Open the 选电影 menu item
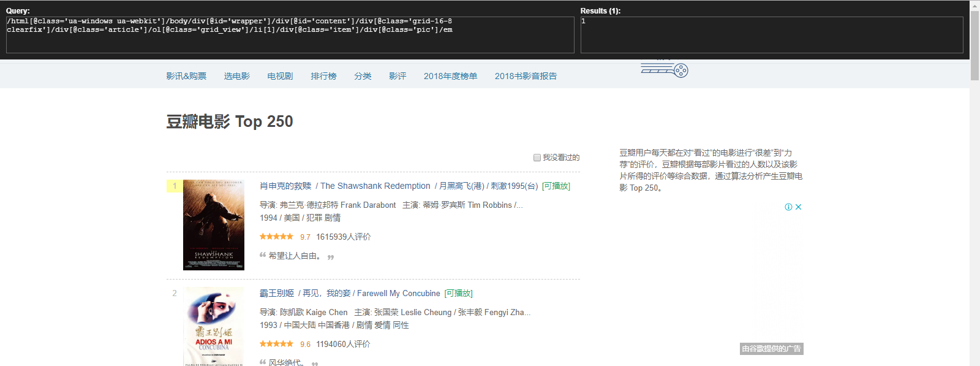Screen dimensions: 980x366 (x=237, y=76)
